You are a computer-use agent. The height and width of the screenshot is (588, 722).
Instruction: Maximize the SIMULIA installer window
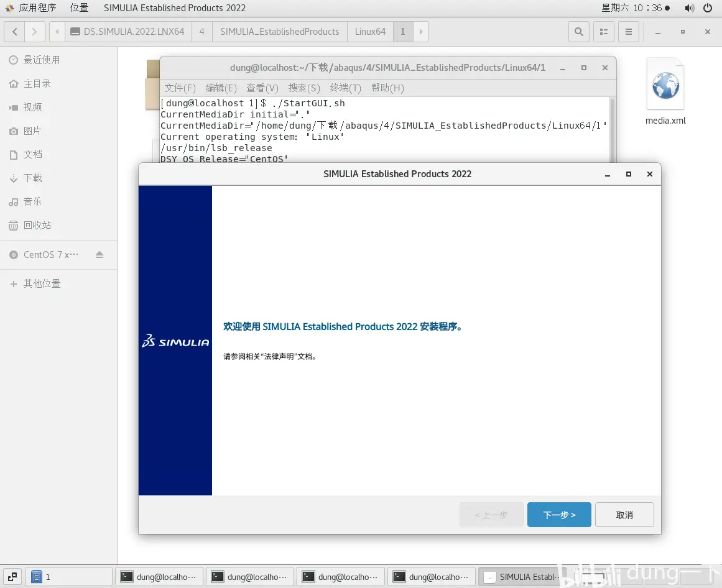629,174
